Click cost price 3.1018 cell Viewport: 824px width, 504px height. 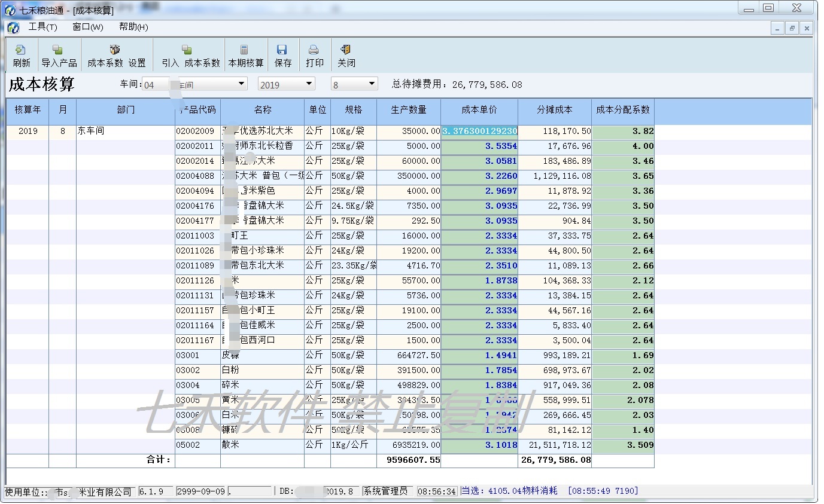click(479, 445)
